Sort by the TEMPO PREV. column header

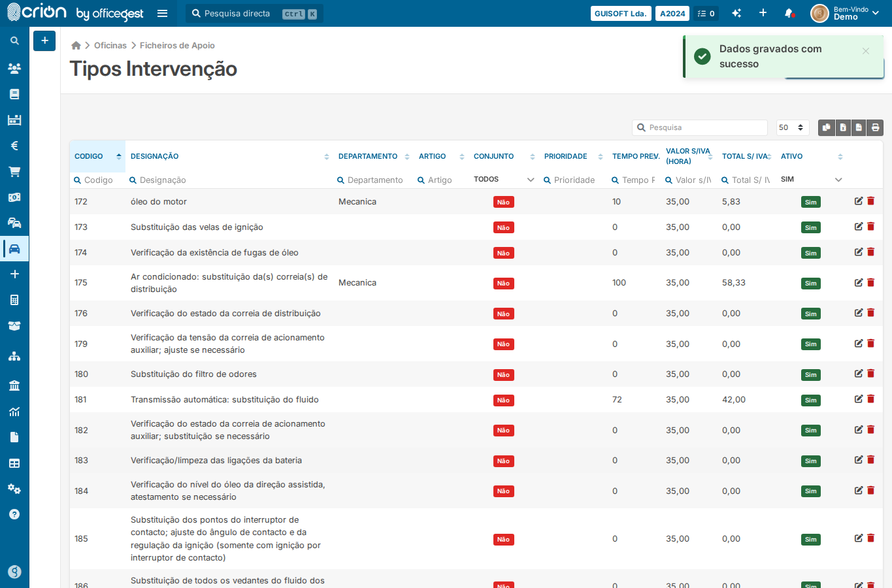[x=635, y=156]
